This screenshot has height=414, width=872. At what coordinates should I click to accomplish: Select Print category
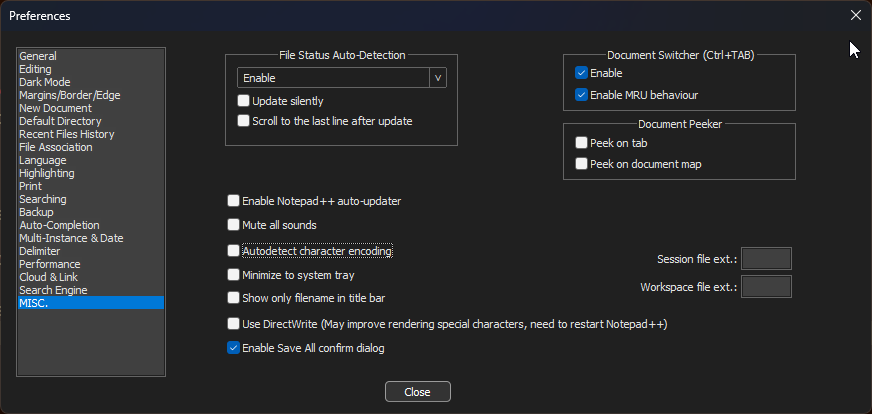[x=91, y=186]
